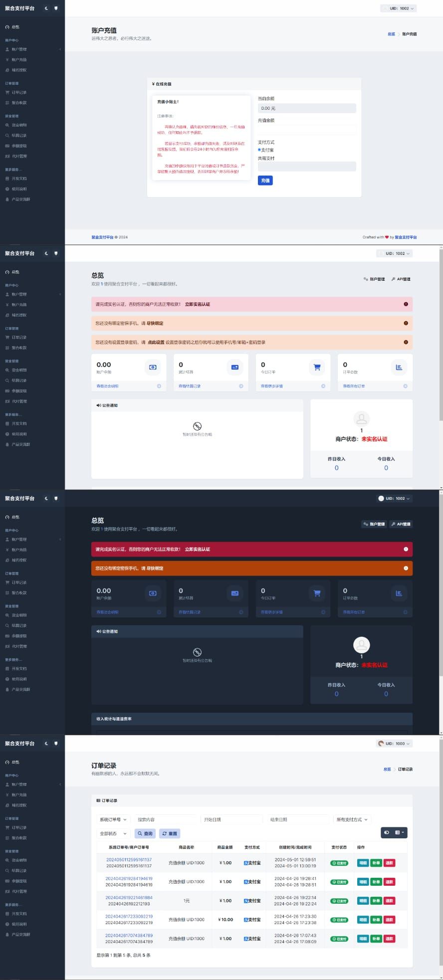
Task: Open the 全部状态 status dropdown
Action: 113,833
